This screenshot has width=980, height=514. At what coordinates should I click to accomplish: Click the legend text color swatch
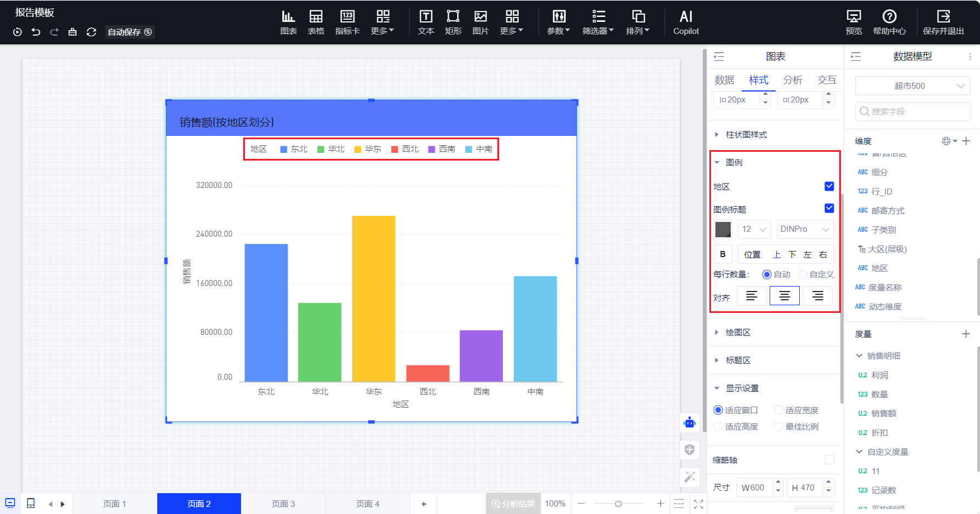pyautogui.click(x=723, y=230)
